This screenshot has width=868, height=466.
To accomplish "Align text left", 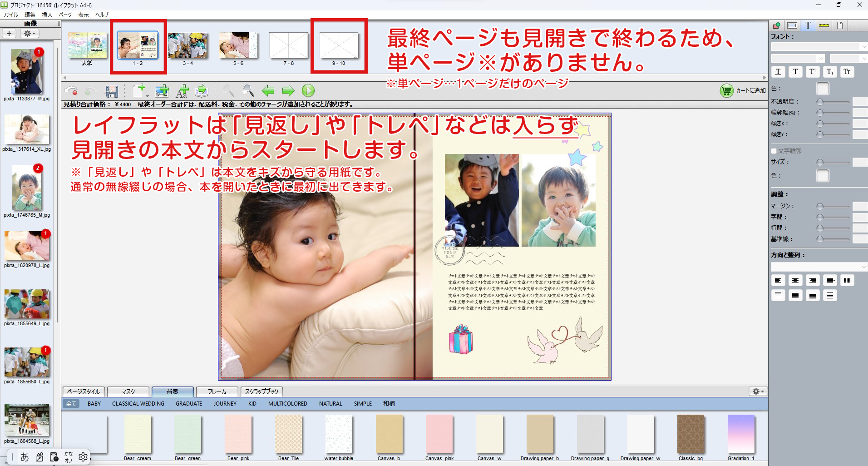I will 778,281.
